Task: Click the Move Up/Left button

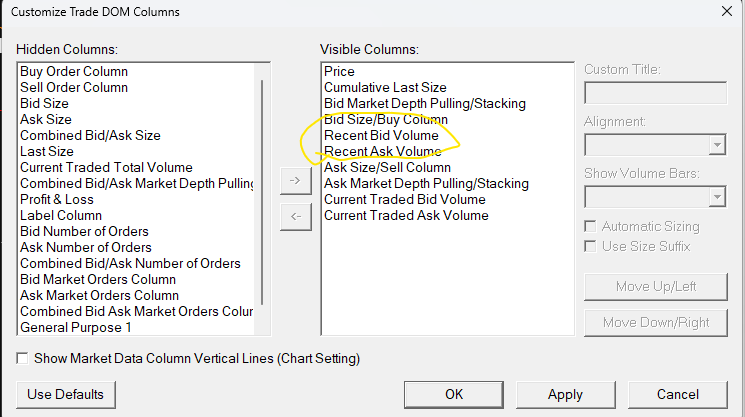Action: tap(656, 286)
